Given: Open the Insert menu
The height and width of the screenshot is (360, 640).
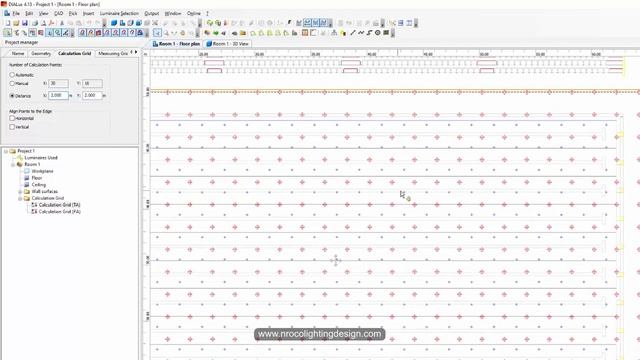Looking at the screenshot, I should [88, 13].
